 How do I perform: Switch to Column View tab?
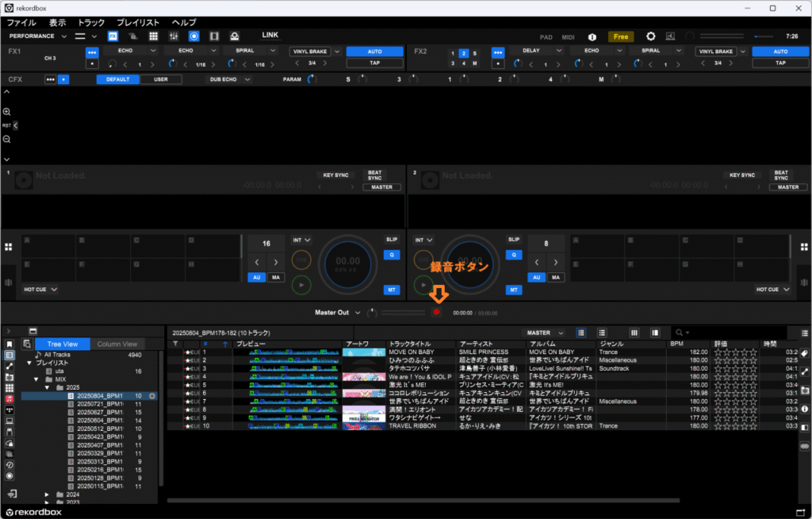tap(117, 344)
